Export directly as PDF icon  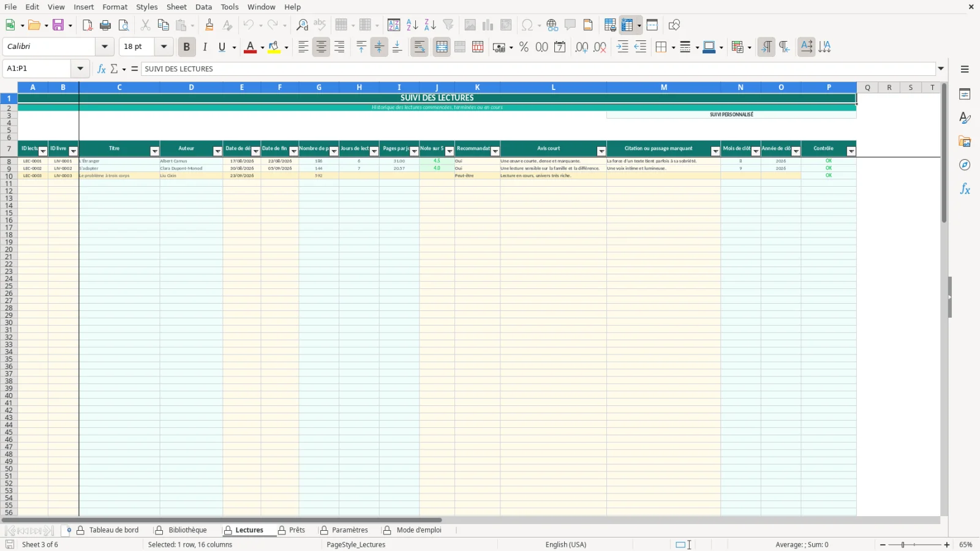click(x=87, y=25)
